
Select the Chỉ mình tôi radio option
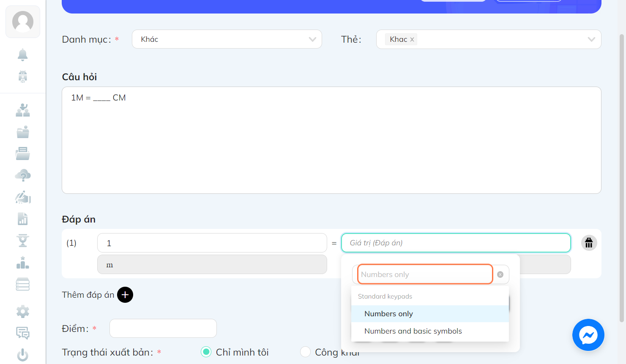pyautogui.click(x=206, y=352)
